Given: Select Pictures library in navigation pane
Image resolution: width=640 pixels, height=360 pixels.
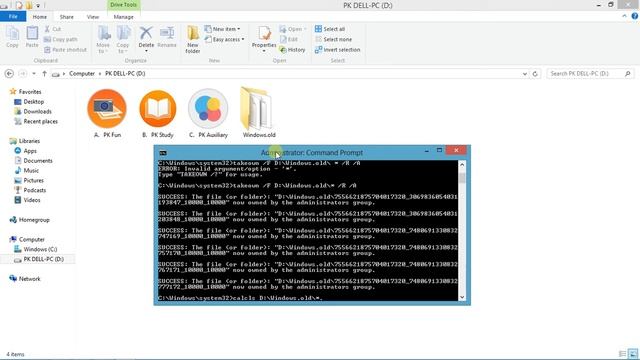Looking at the screenshot, I should (33, 180).
